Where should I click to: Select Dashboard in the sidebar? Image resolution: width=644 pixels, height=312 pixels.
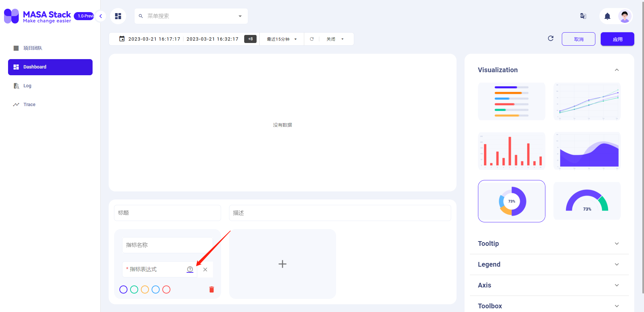[50, 67]
